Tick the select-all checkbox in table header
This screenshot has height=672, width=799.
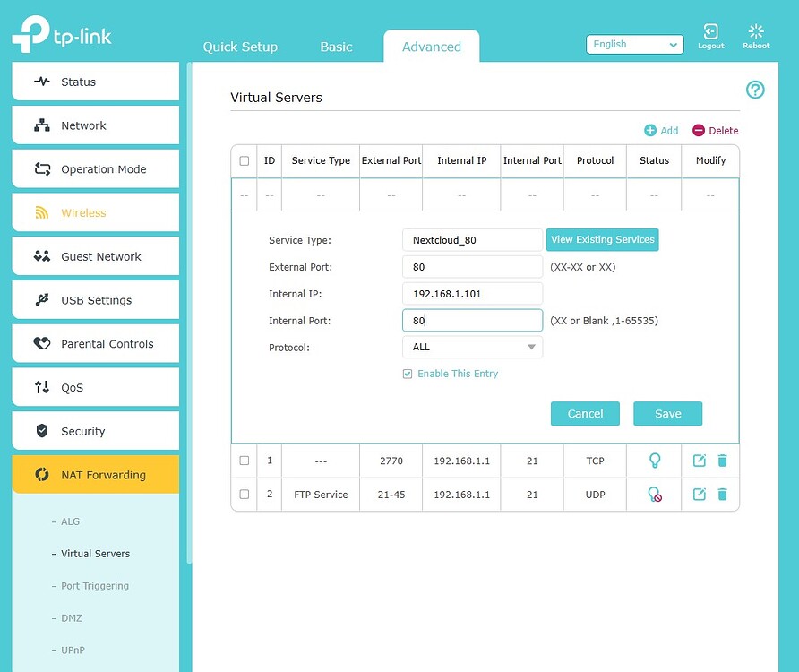(x=245, y=160)
